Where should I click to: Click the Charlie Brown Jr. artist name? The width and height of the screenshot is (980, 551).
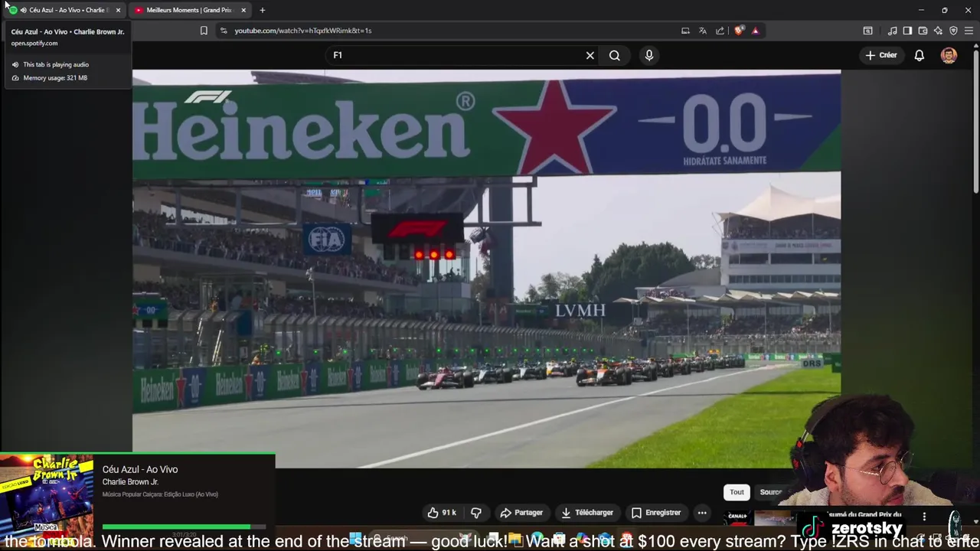(130, 482)
